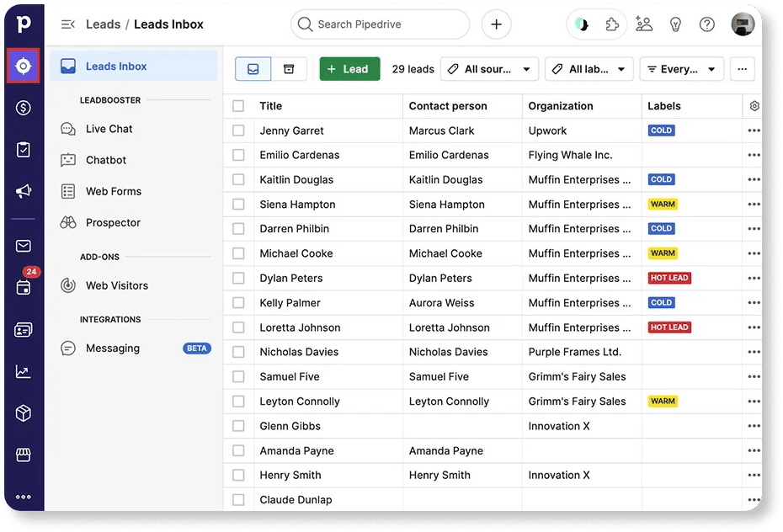The image size is (783, 532).
Task: Click Purple Frames Ltd. organization cell
Action: point(575,352)
